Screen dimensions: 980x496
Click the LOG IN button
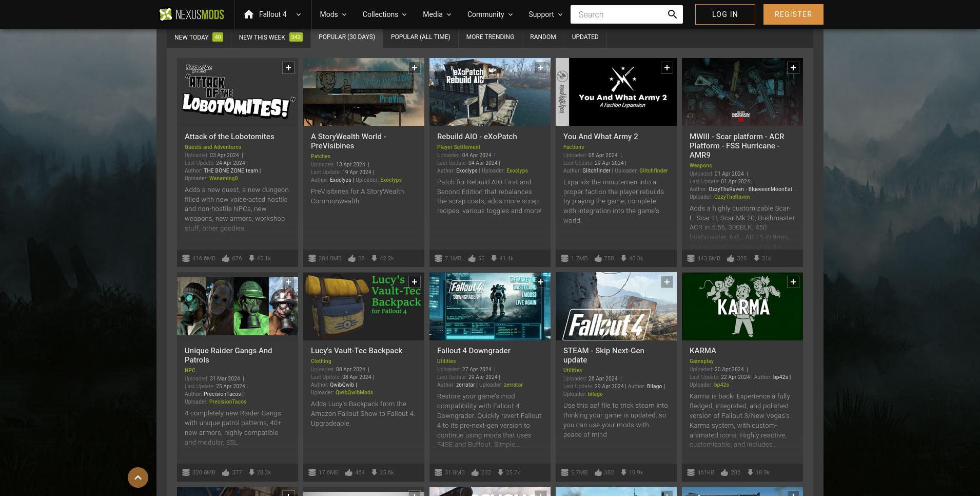point(725,14)
